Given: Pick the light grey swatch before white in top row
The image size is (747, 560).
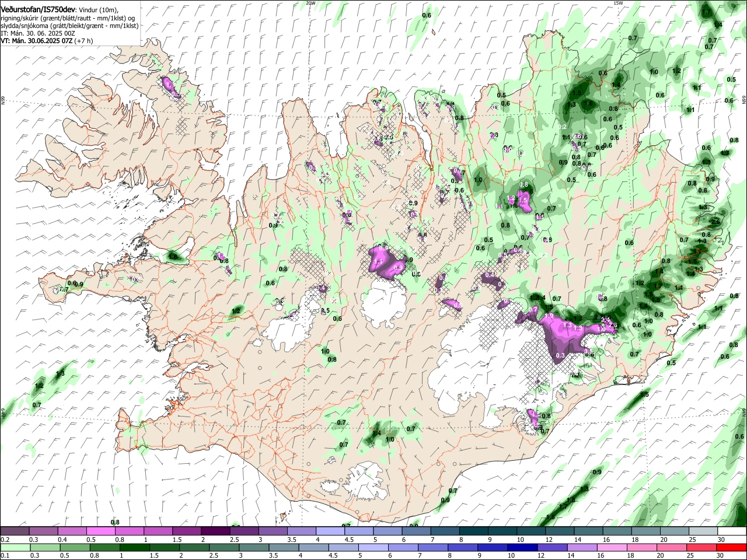Looking at the screenshot, I should 703,531.
